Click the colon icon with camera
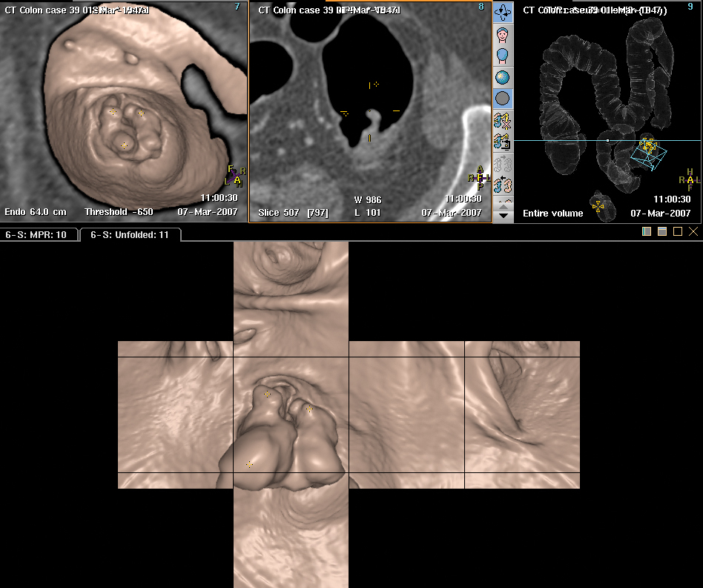The image size is (703, 588). 504,141
